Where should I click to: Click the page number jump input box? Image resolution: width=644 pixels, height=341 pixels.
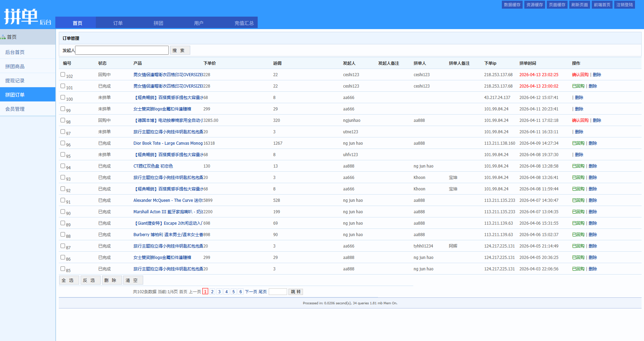[x=278, y=292]
